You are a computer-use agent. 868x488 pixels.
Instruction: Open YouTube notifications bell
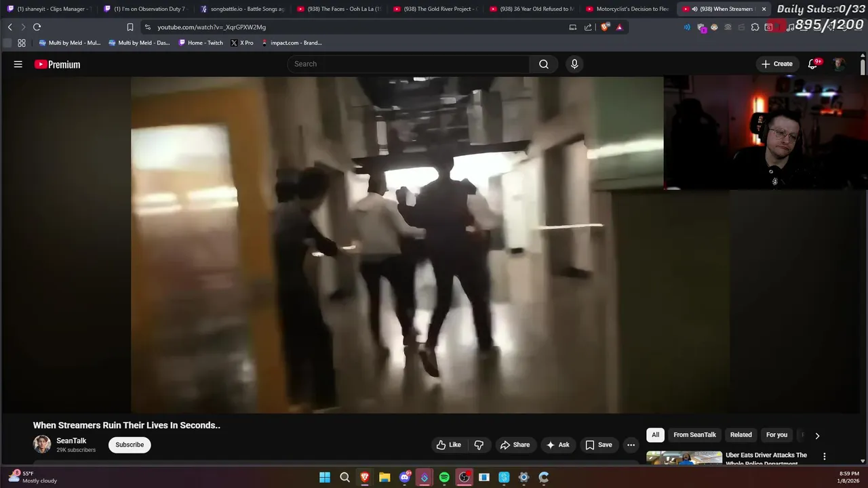(812, 64)
